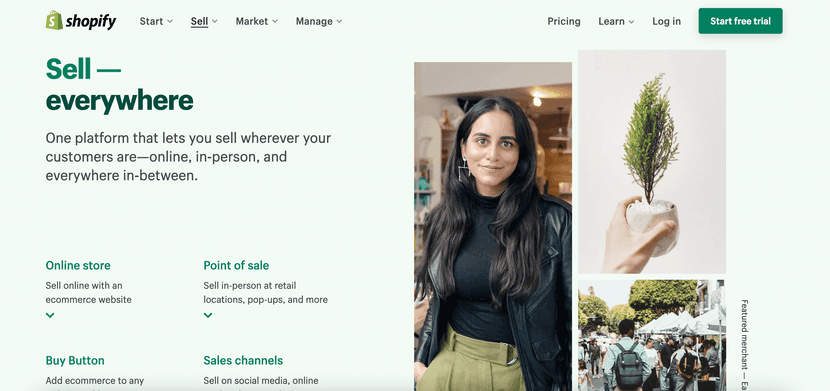Click the Log in link
The image size is (830, 391).
tap(666, 21)
